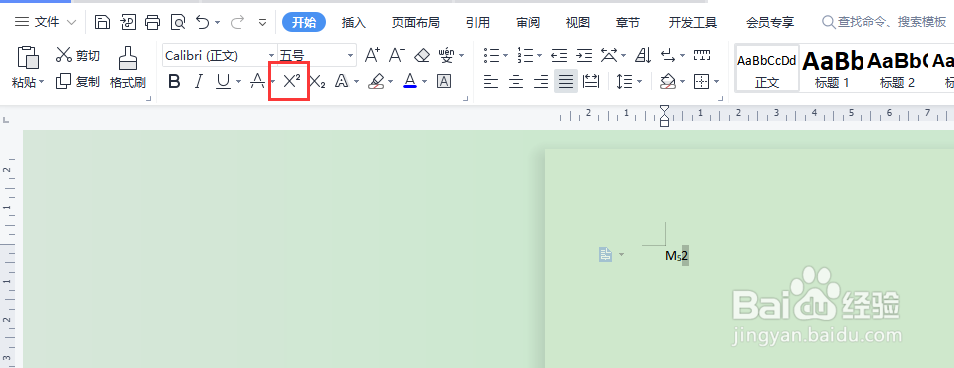Open the 开发工具 tab
954x368 pixels.
693,23
